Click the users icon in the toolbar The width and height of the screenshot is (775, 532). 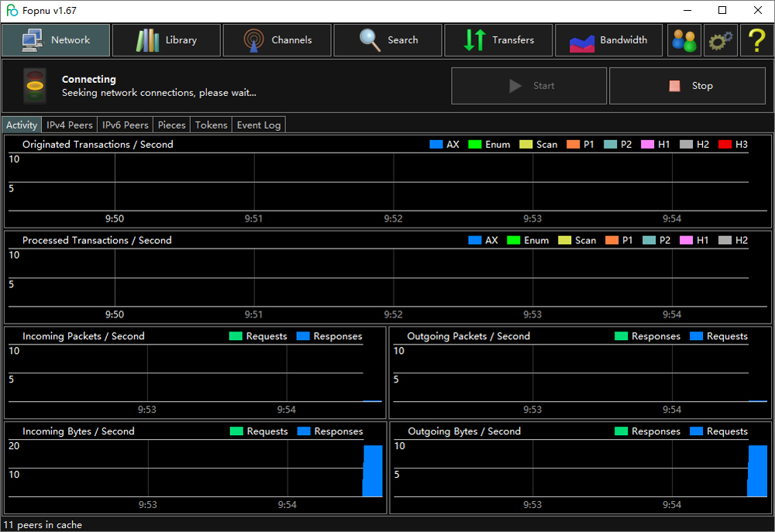[684, 40]
